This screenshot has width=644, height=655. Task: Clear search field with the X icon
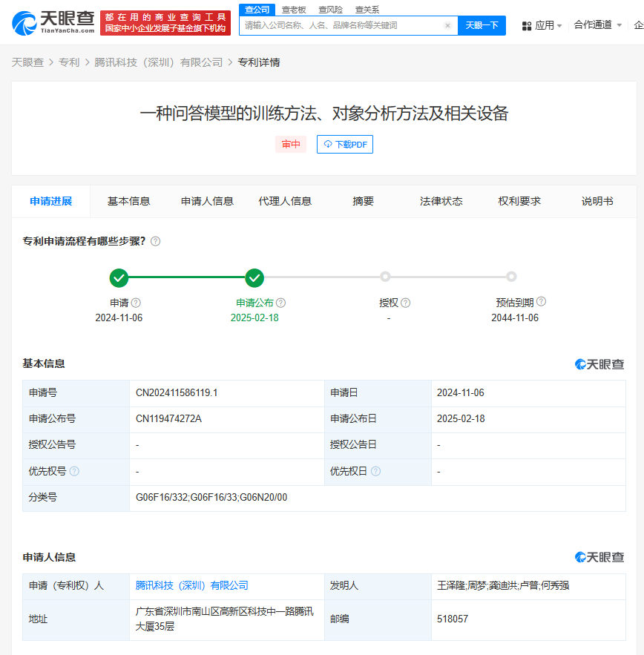[447, 25]
